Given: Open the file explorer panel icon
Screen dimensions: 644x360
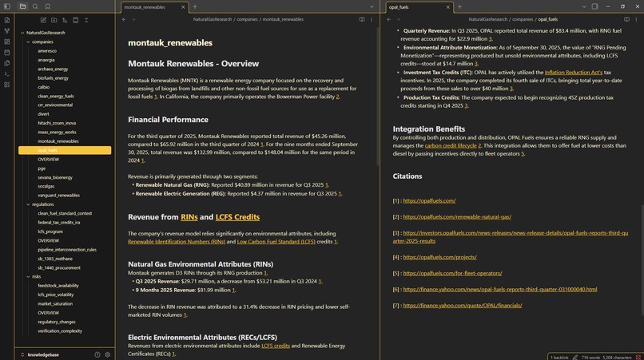Looking at the screenshot, I should [x=23, y=6].
